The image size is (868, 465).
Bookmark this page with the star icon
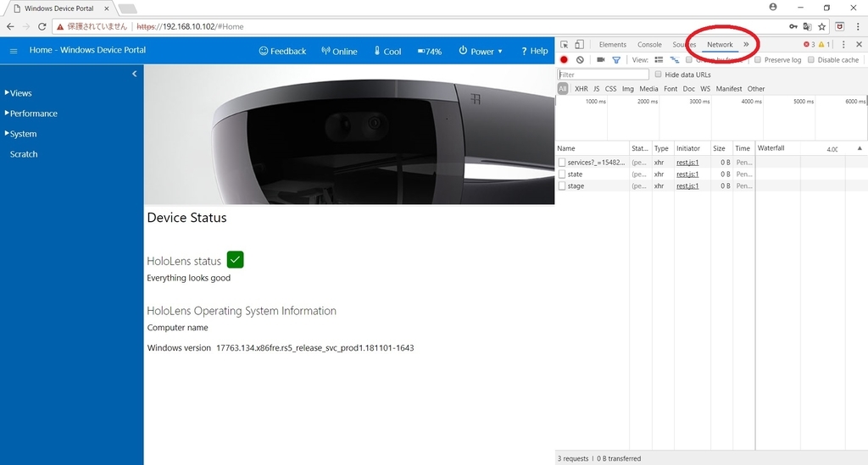pos(822,26)
